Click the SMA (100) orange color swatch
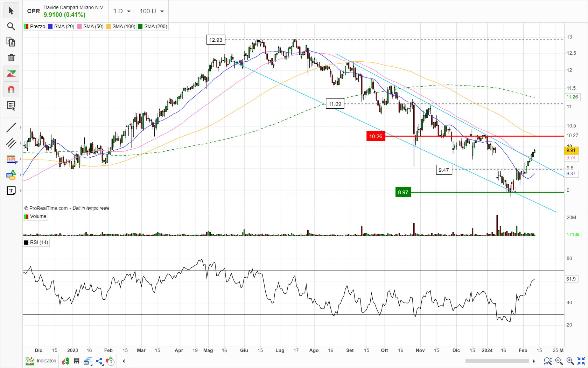 coord(108,26)
